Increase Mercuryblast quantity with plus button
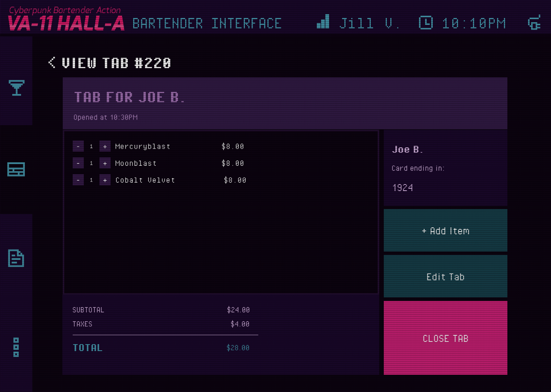This screenshot has height=392, width=551. point(105,146)
